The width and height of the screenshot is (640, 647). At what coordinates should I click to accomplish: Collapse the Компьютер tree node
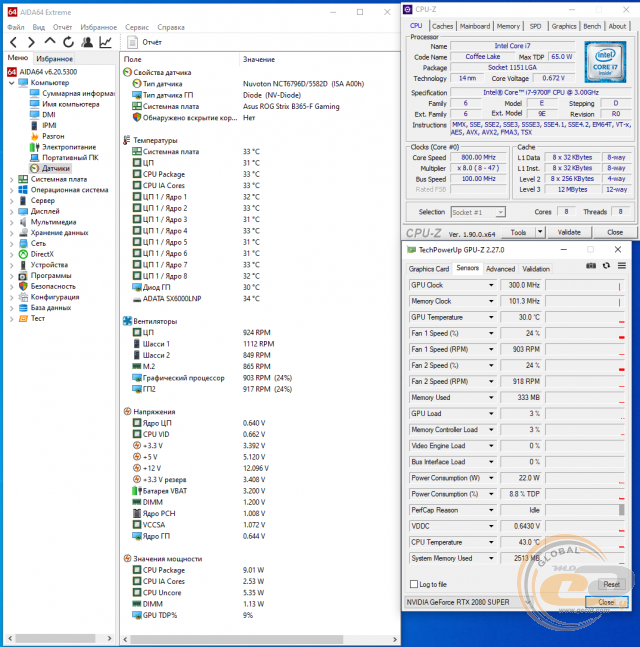tap(12, 83)
